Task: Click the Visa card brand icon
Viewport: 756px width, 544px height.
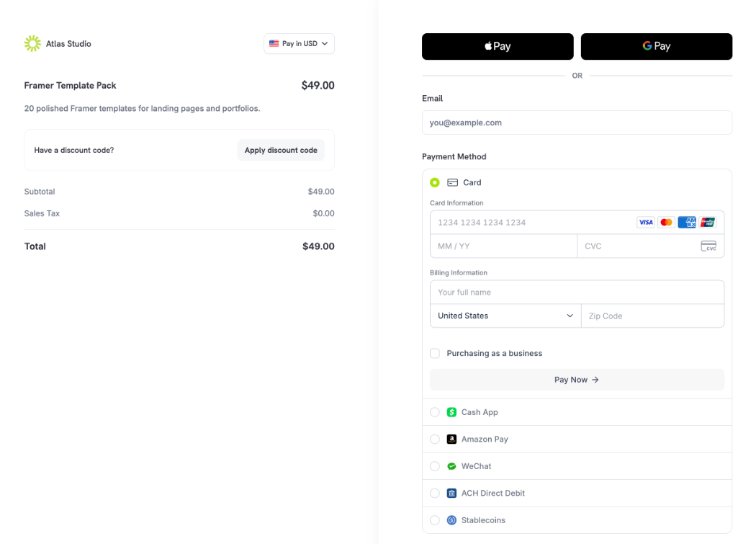Action: click(646, 222)
